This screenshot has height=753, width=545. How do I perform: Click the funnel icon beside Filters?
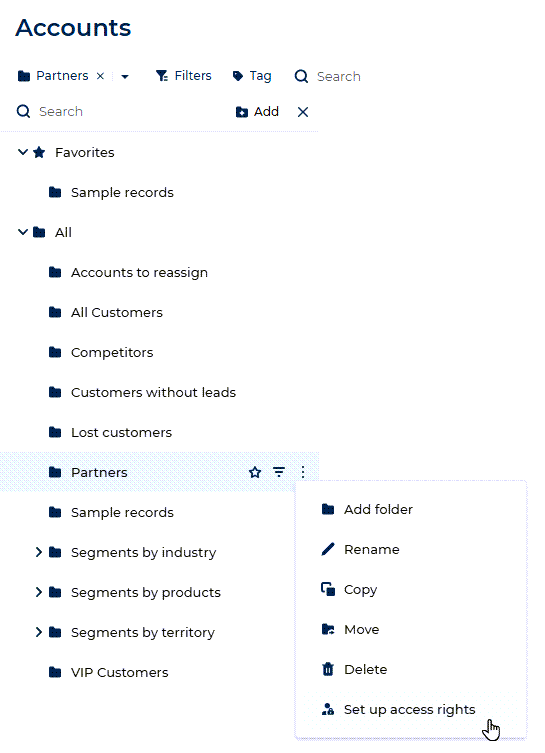pyautogui.click(x=162, y=76)
